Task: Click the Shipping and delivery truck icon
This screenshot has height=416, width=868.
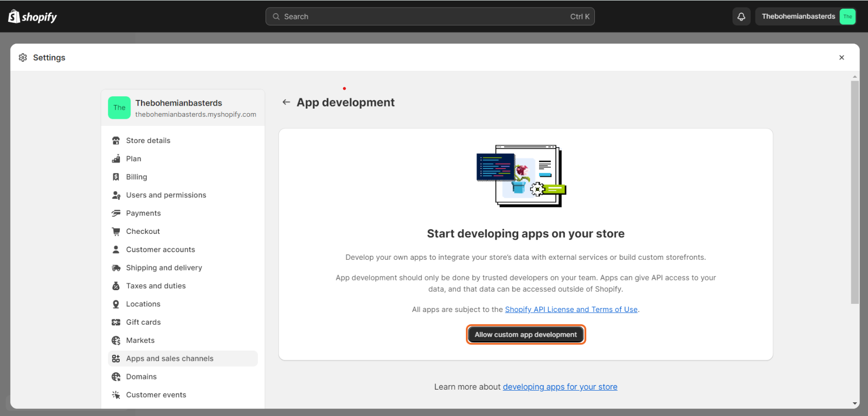Action: (x=116, y=268)
